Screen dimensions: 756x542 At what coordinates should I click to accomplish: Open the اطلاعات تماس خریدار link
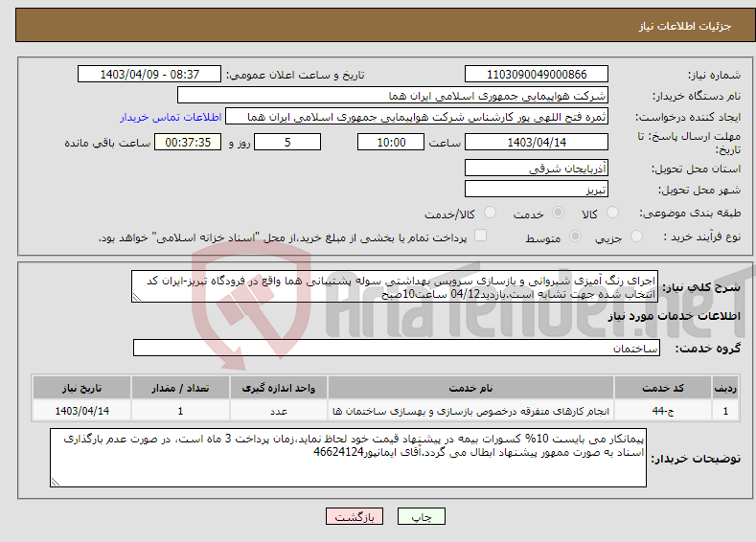click(x=171, y=117)
